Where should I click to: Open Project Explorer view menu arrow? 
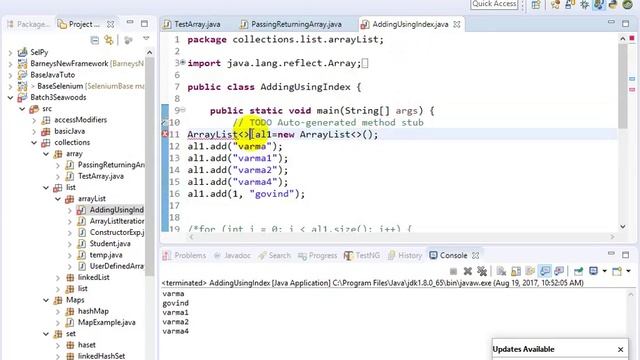point(146,39)
